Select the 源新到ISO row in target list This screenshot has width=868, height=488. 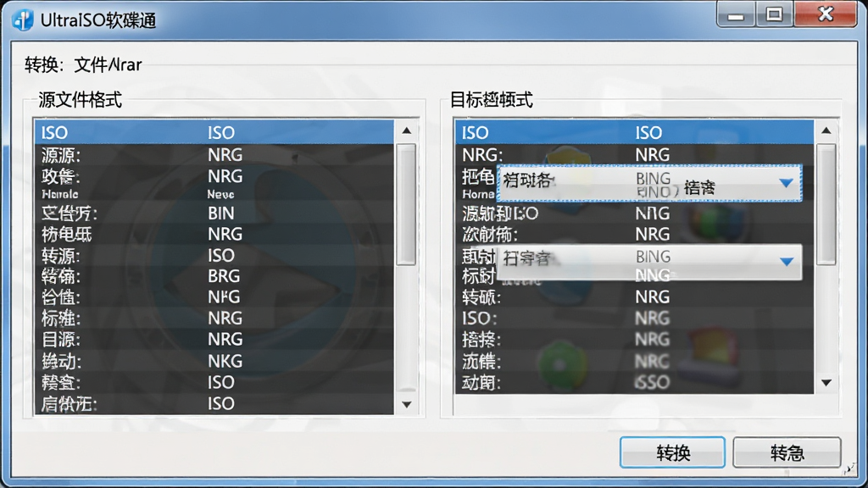[x=634, y=213]
